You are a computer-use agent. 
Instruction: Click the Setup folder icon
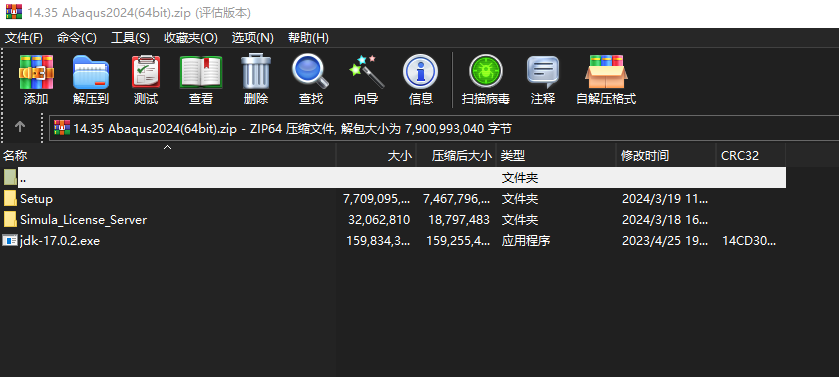click(10, 198)
